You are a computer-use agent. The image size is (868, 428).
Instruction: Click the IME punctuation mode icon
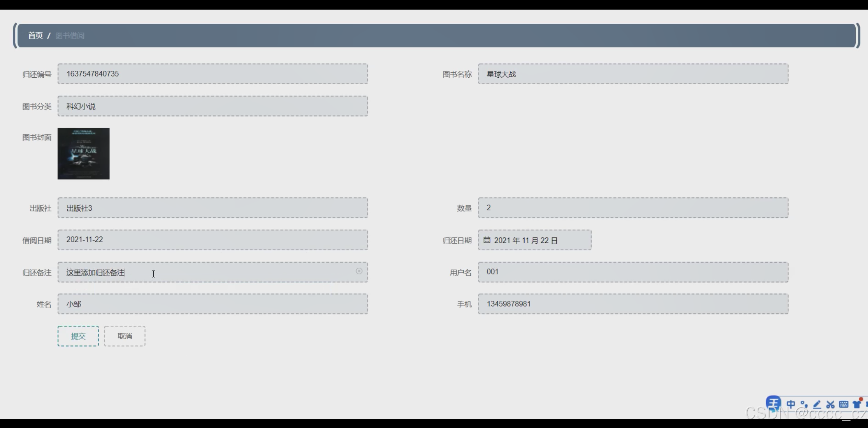pos(804,405)
